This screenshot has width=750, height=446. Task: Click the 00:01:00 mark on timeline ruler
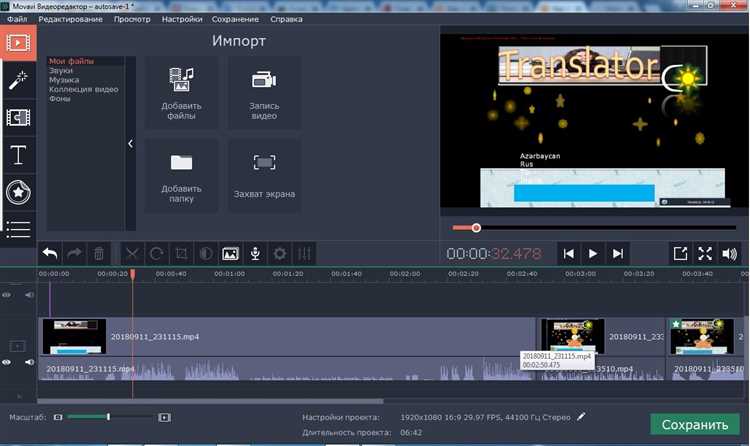coord(230,274)
